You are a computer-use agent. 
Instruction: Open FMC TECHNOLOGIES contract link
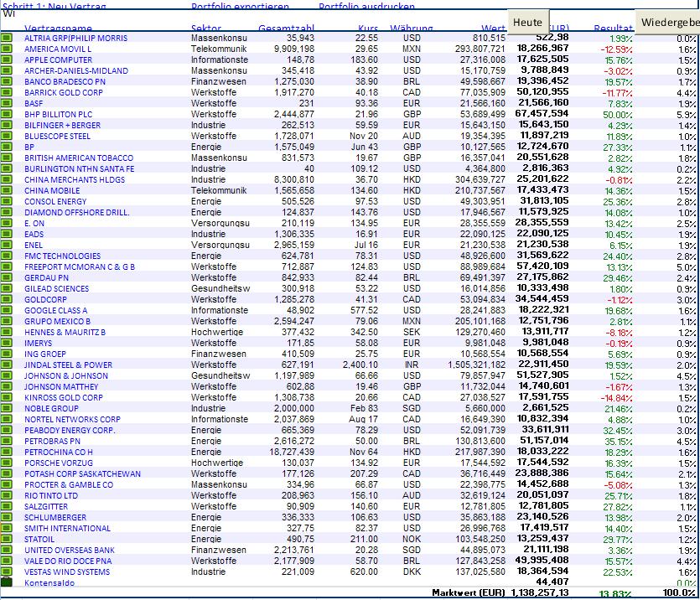point(63,256)
